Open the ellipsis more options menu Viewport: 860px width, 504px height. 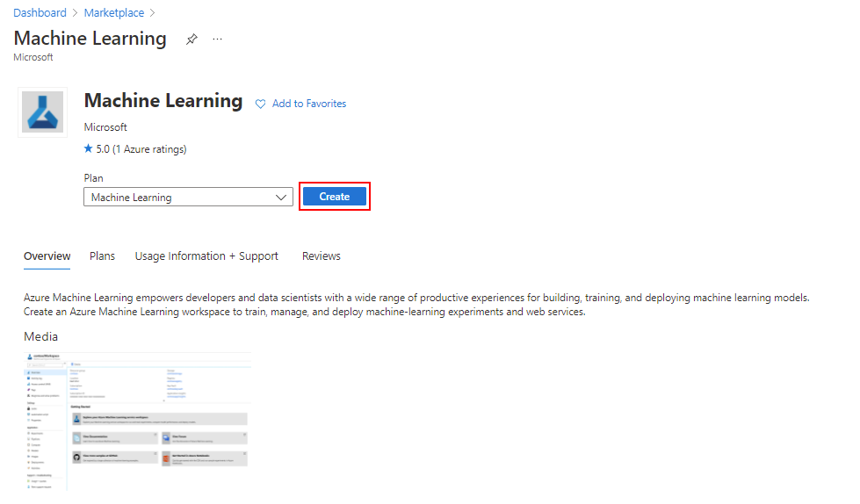pos(218,39)
